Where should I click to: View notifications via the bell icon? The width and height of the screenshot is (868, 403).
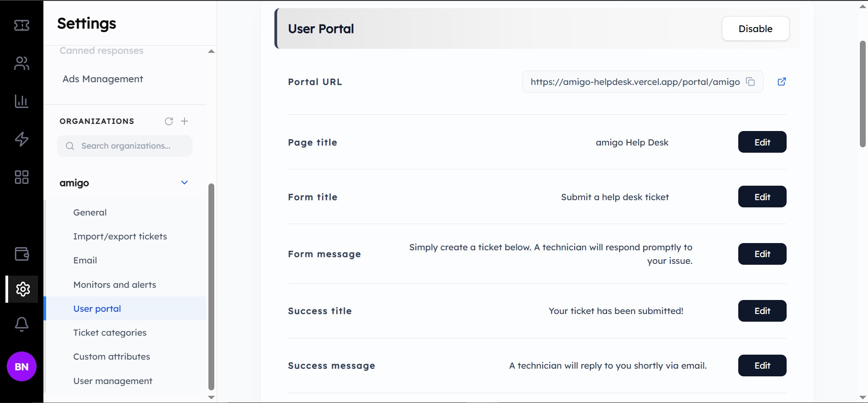(21, 324)
